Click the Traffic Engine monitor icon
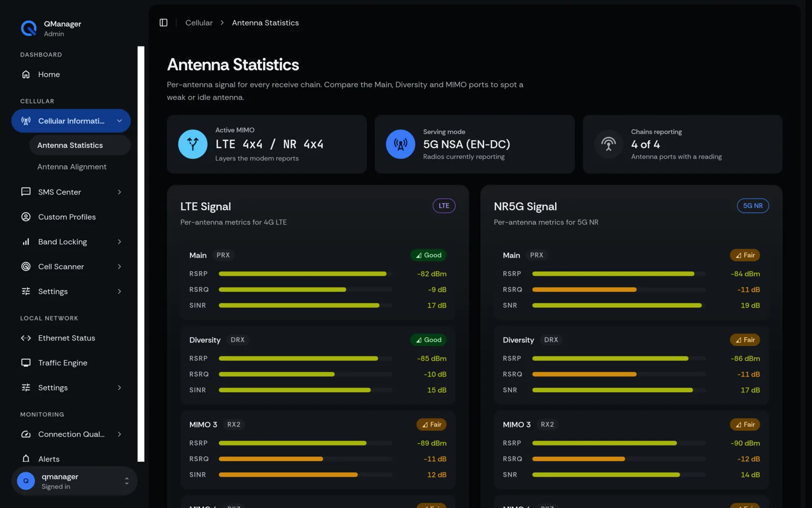812x508 pixels. pos(26,363)
